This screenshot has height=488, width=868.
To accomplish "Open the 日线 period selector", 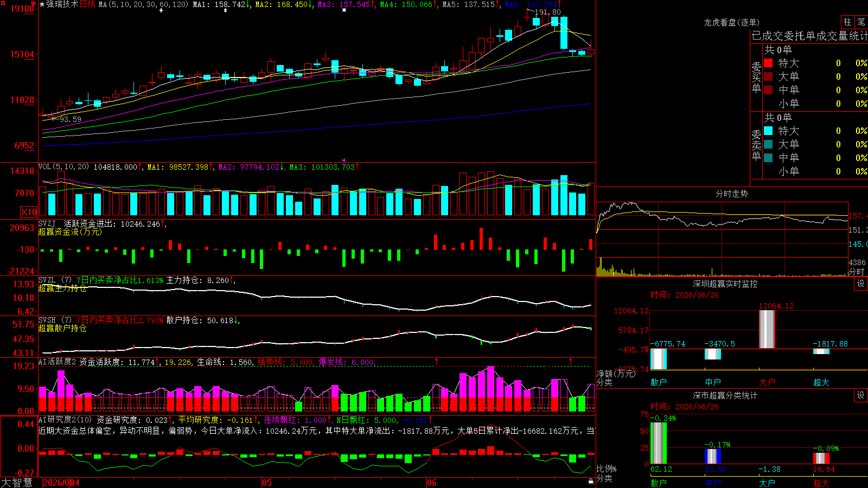I will pos(87,4).
